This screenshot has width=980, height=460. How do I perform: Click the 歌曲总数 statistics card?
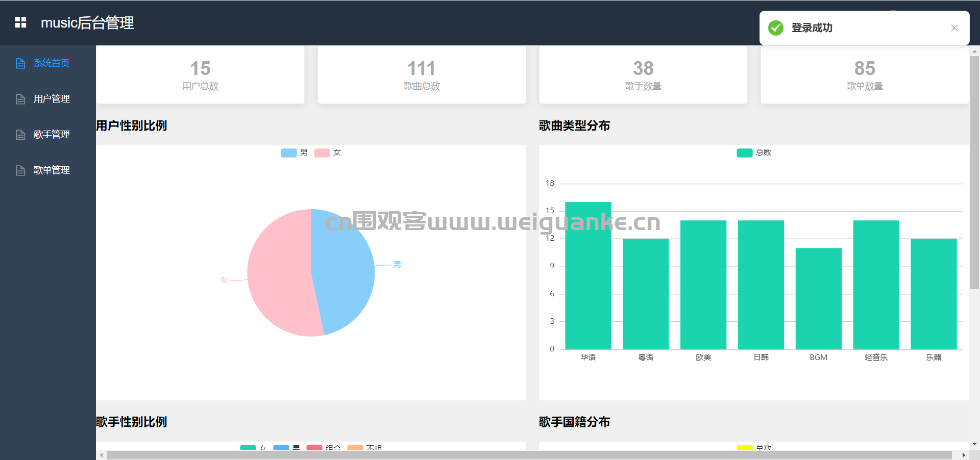pos(422,75)
